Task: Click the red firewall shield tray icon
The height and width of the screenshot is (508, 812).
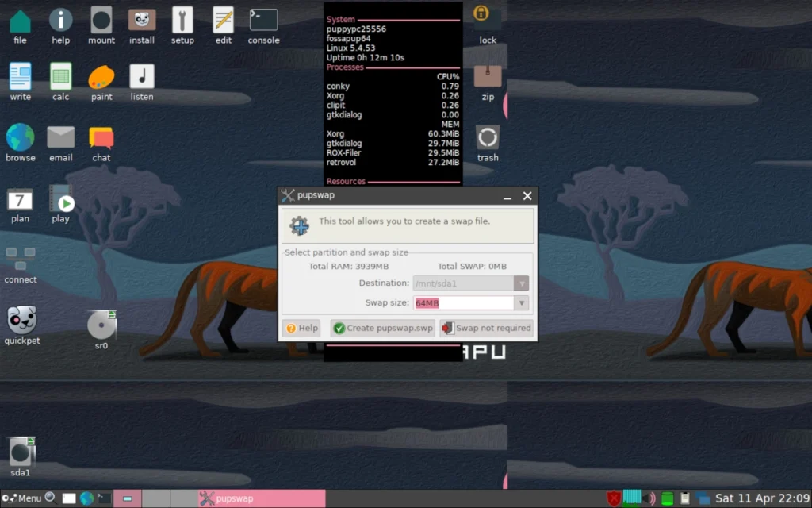Action: click(614, 498)
